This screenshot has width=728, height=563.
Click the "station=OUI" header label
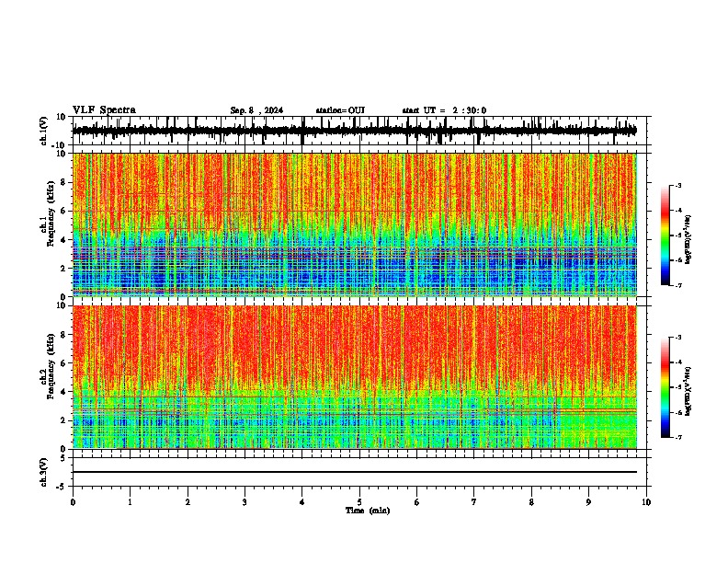click(340, 110)
